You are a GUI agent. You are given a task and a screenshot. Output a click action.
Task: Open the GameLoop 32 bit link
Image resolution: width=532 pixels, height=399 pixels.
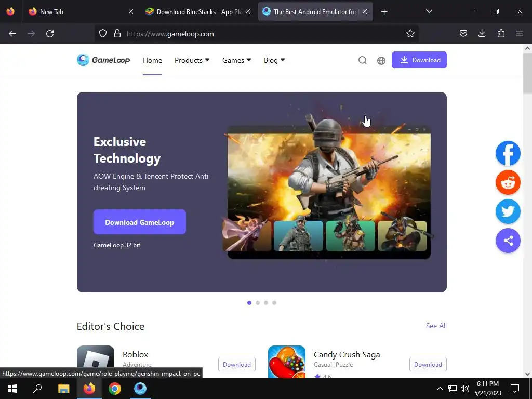117,245
